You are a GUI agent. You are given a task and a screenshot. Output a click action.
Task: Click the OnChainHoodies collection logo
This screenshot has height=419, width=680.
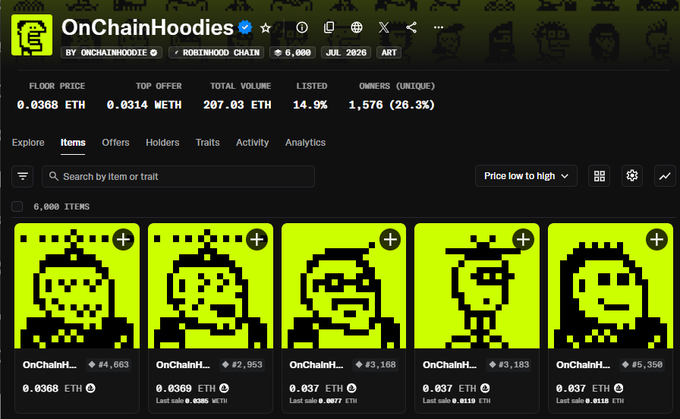click(x=32, y=35)
